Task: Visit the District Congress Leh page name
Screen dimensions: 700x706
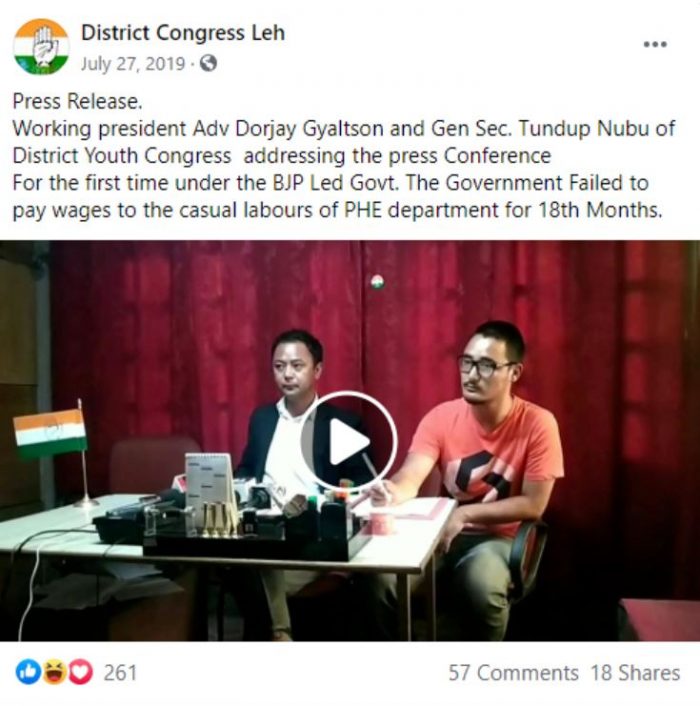Action: click(183, 33)
